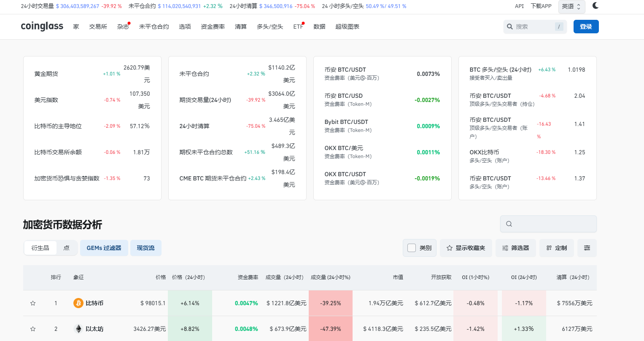Click OKX比特币 多头/空头 row
The image size is (644, 341).
coord(528,156)
